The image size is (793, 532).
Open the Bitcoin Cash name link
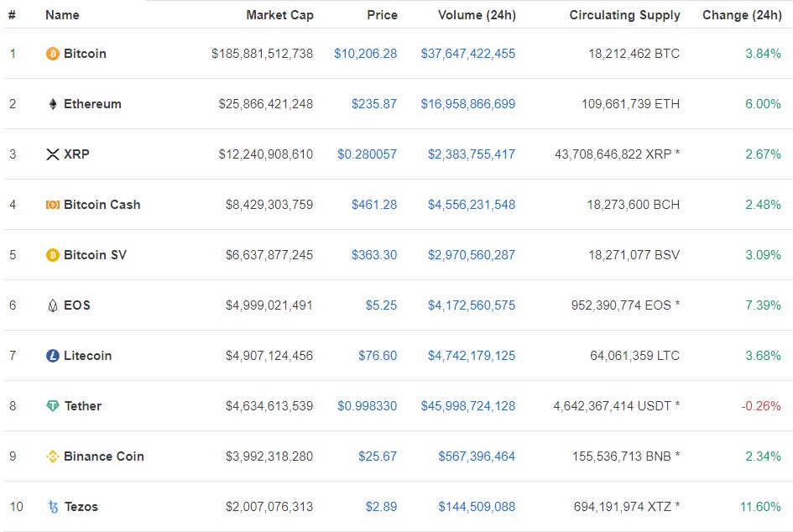tap(102, 205)
